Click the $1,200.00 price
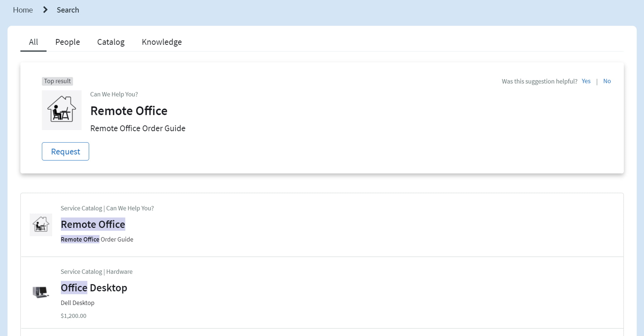This screenshot has height=336, width=644. click(73, 316)
